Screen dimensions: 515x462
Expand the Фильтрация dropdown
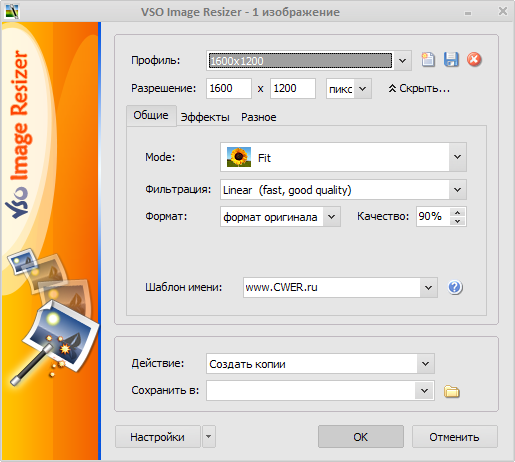tap(457, 190)
